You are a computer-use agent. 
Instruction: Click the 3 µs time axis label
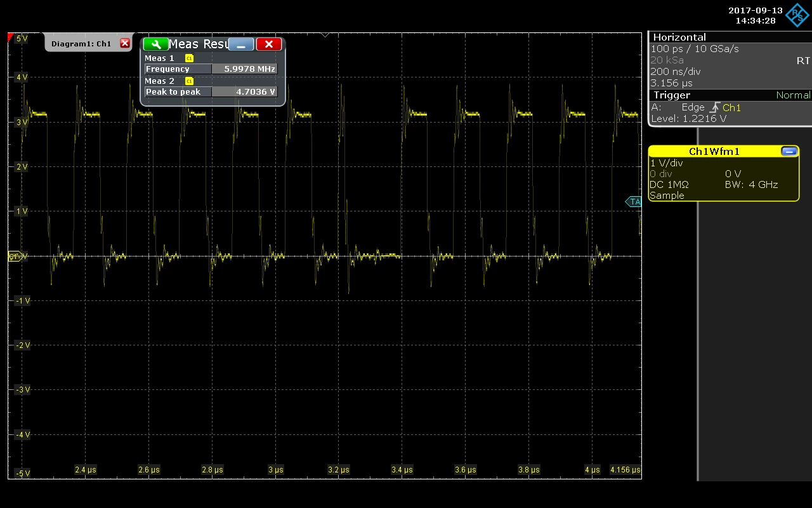tap(275, 470)
